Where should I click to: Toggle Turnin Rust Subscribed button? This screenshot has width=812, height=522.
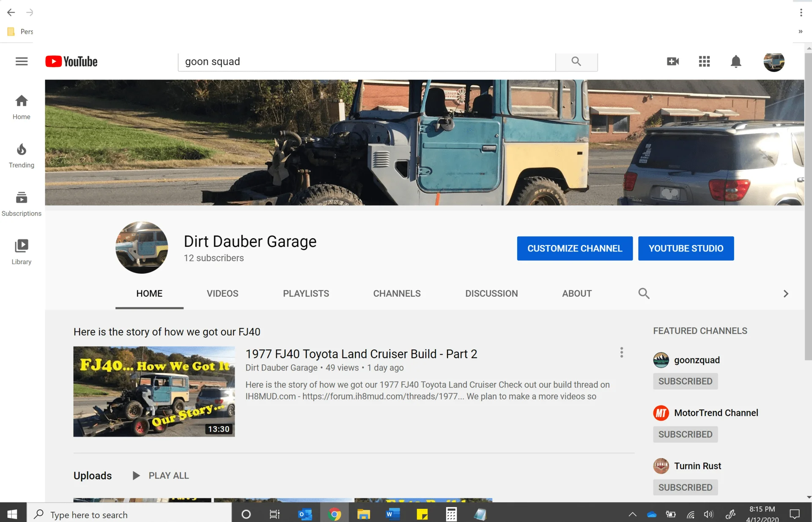(x=685, y=487)
